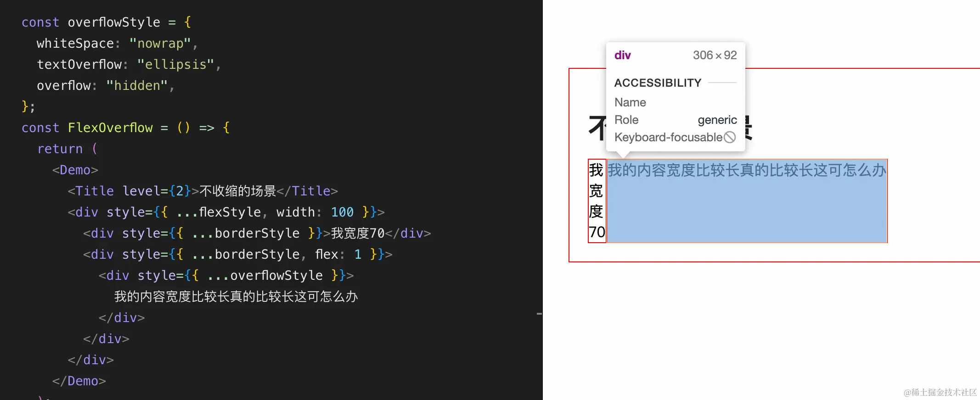
Task: Click the ACCESSIBILITY heading in tooltip
Action: 658,83
